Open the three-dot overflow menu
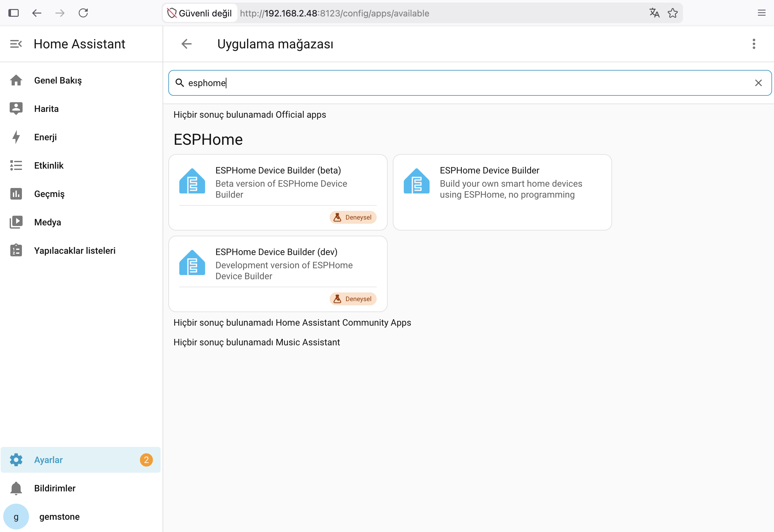Screen dimensions: 774x532 click(x=754, y=44)
